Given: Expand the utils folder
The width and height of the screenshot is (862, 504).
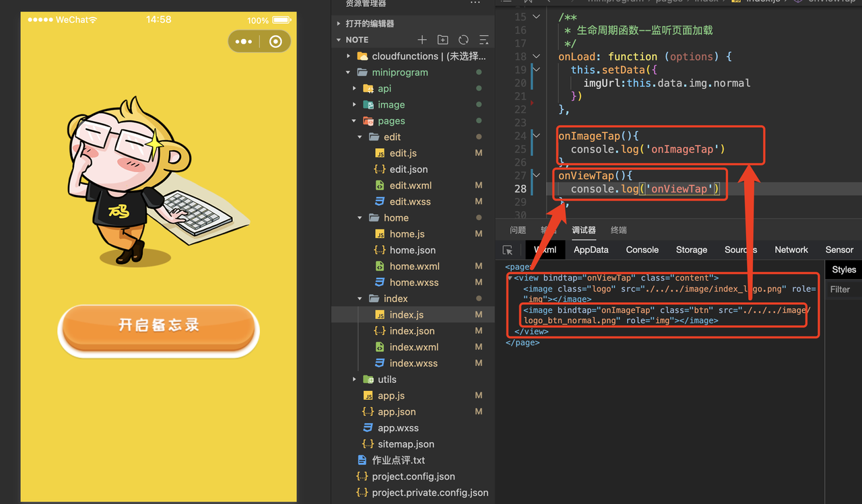Looking at the screenshot, I should 355,380.
